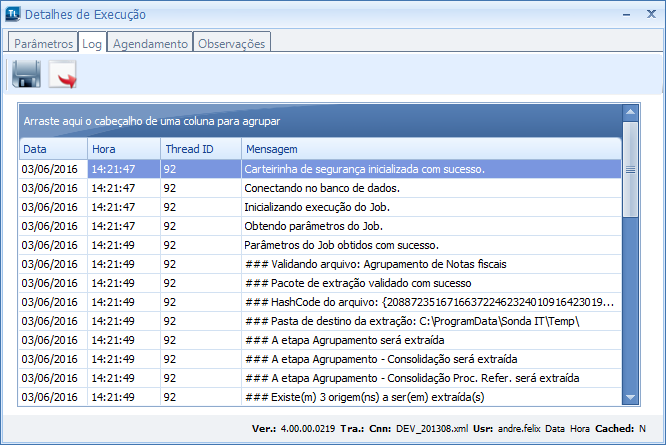Select the Observações tab
Viewport: 666px width, 445px height.
[x=232, y=44]
